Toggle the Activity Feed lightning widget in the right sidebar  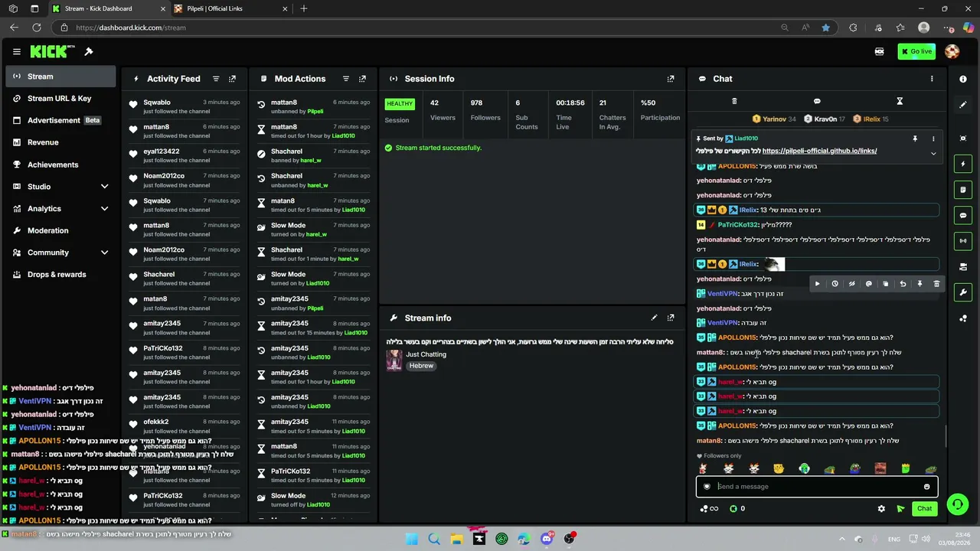click(963, 165)
